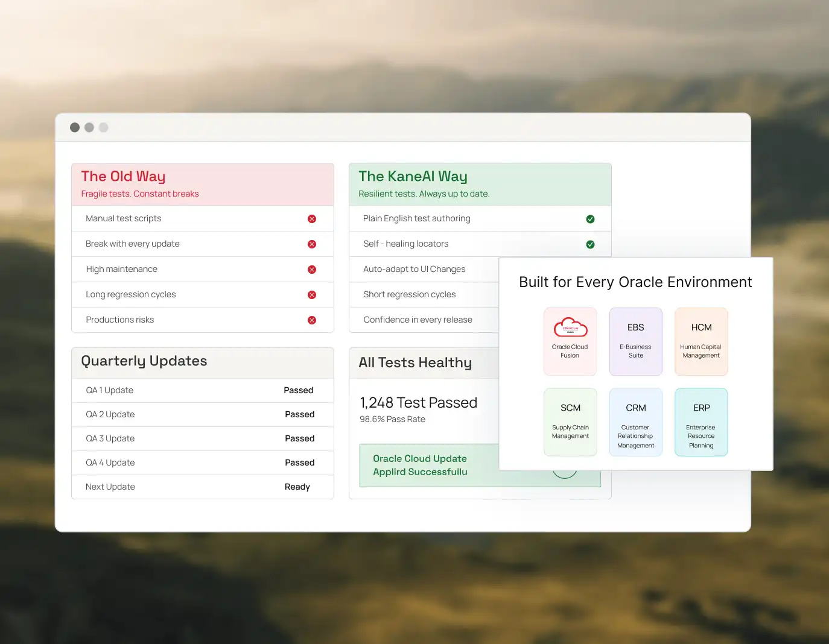Click green check beside Self-healing locators
Image resolution: width=829 pixels, height=644 pixels.
tap(590, 244)
